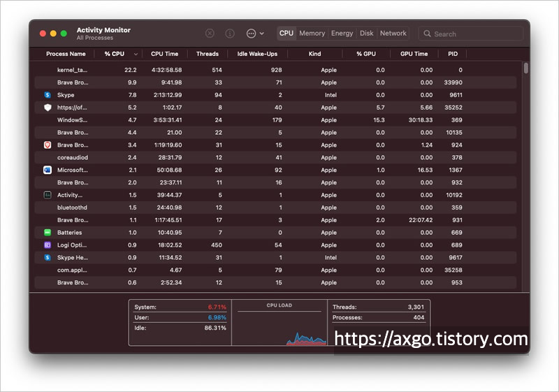Click the User 6.98% value
The height and width of the screenshot is (392, 559).
217,317
